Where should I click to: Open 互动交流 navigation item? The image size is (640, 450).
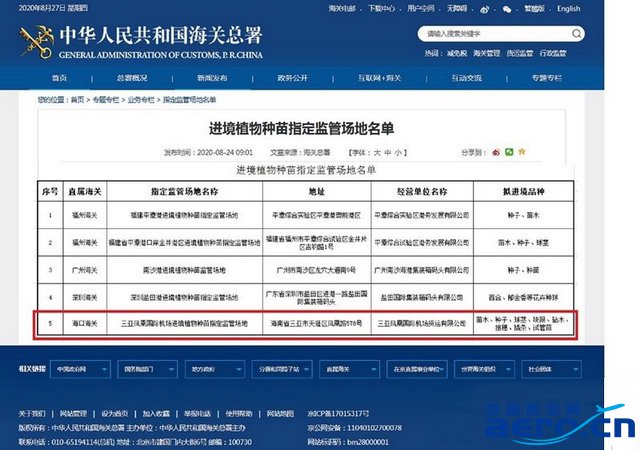(x=467, y=78)
